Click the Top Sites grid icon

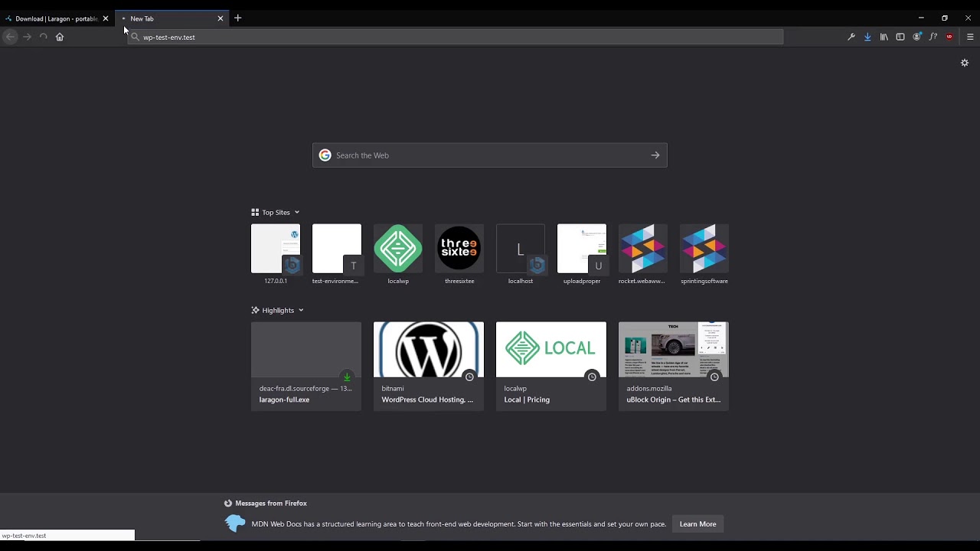coord(255,213)
